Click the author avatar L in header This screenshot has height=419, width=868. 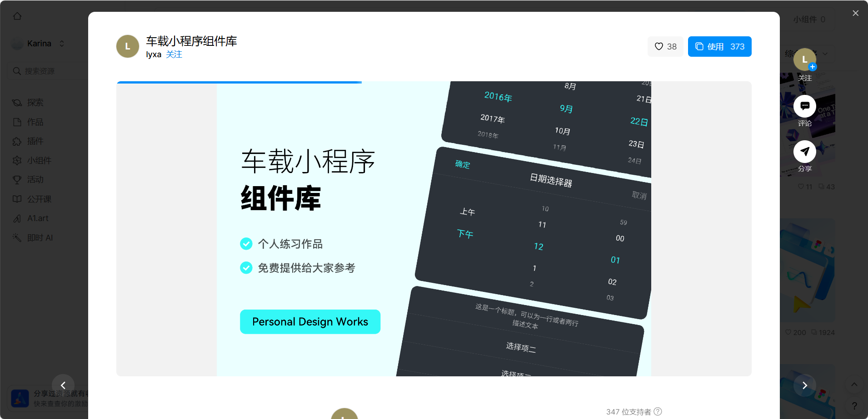tap(128, 46)
